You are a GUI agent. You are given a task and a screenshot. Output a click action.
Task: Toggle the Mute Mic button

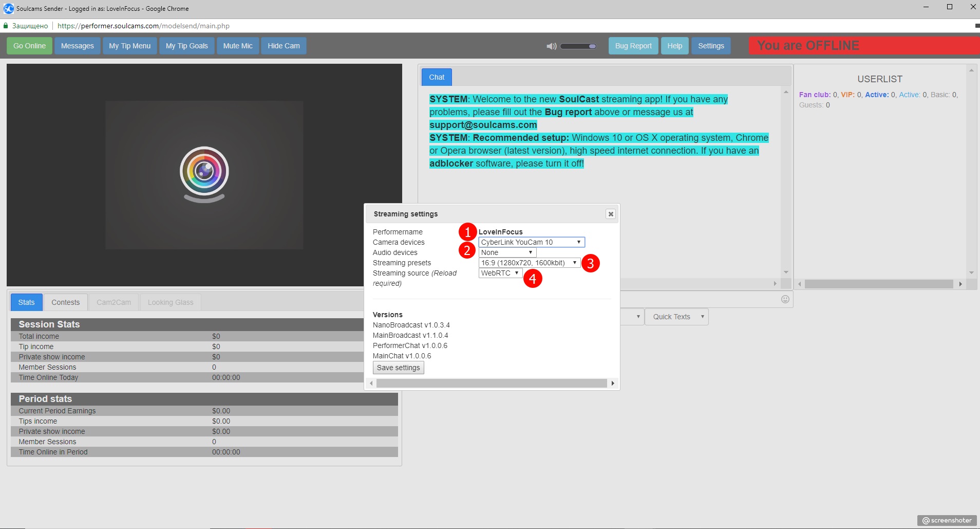[238, 46]
